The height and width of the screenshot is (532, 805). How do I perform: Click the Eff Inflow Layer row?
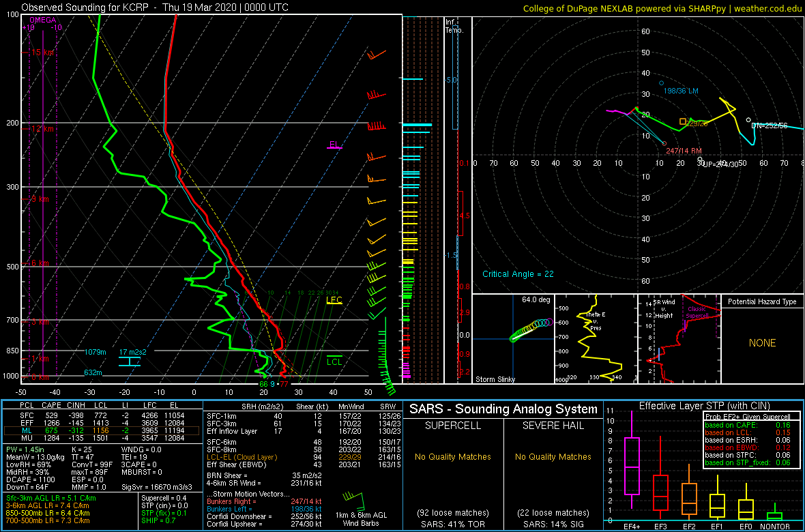coord(303,430)
